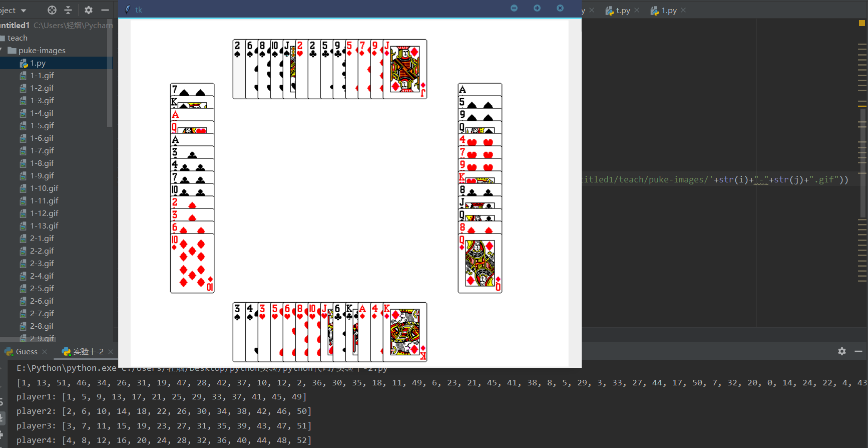Image resolution: width=868 pixels, height=448 pixels.
Task: Click the yellow warning indicator in editor
Action: [861, 23]
